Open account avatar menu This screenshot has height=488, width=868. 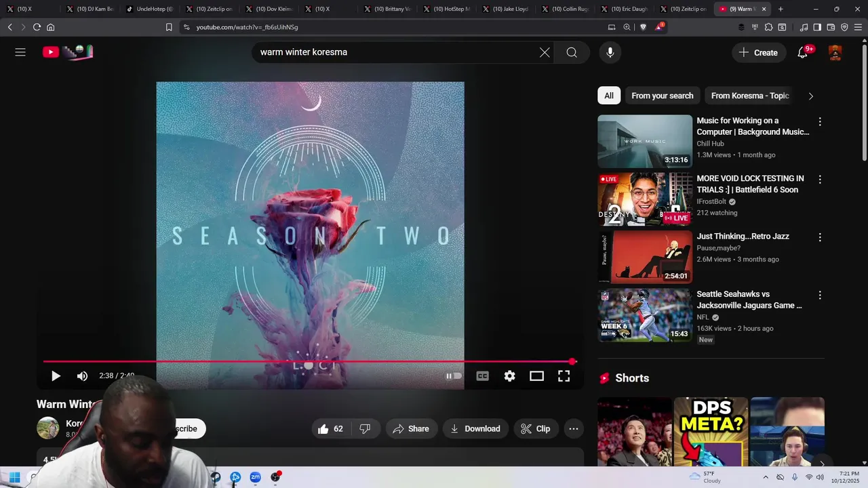click(835, 52)
